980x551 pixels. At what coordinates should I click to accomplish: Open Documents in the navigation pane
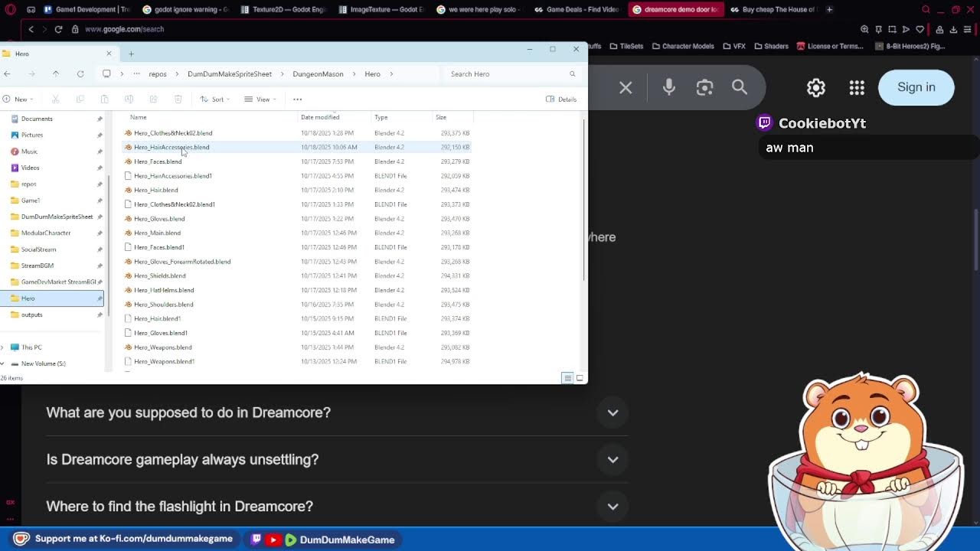click(37, 119)
